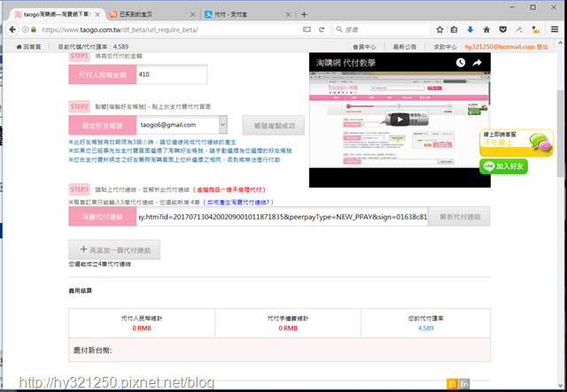Click the 淘寶代付連結 URL input field
The width and height of the screenshot is (567, 392).
pos(282,217)
